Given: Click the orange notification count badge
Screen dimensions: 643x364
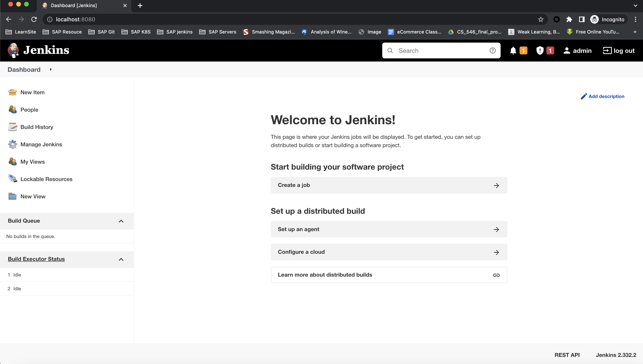Looking at the screenshot, I should (x=523, y=50).
